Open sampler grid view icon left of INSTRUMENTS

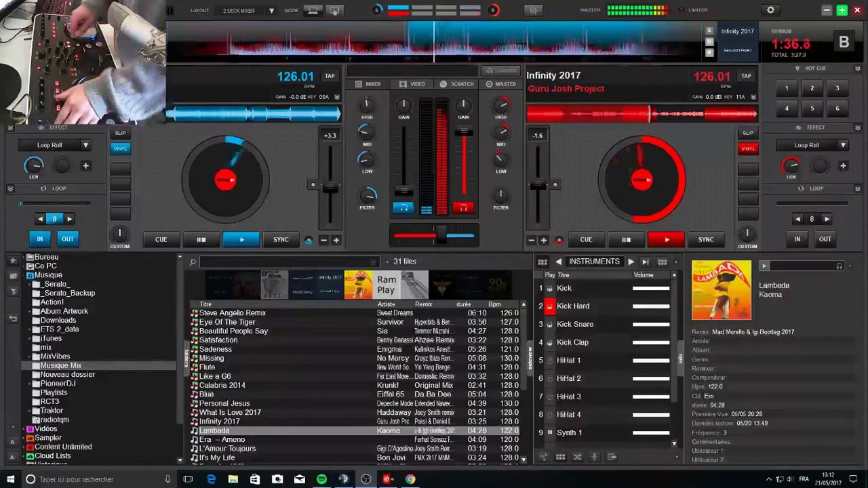pyautogui.click(x=542, y=262)
